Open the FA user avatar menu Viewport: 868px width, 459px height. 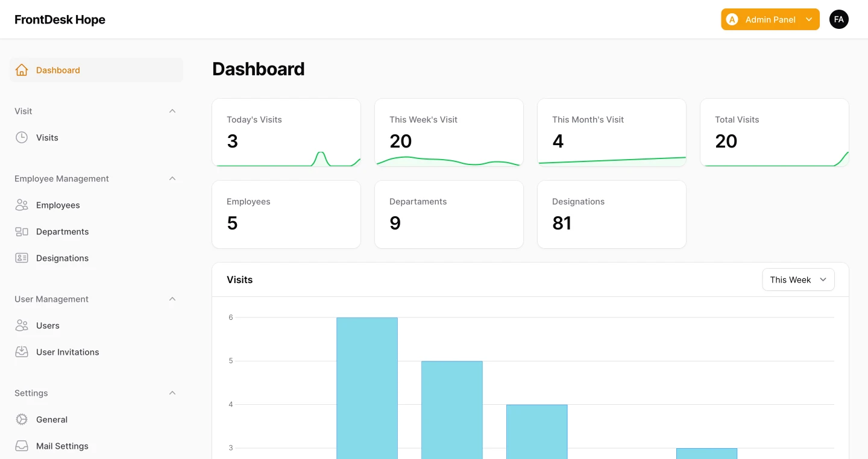point(839,19)
